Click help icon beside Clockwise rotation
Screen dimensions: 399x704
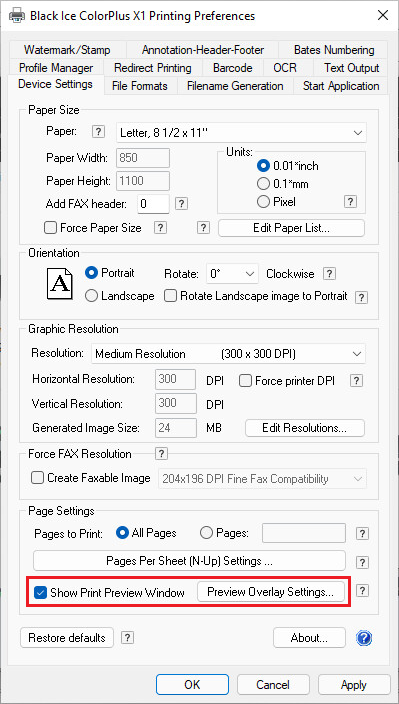pyautogui.click(x=330, y=273)
